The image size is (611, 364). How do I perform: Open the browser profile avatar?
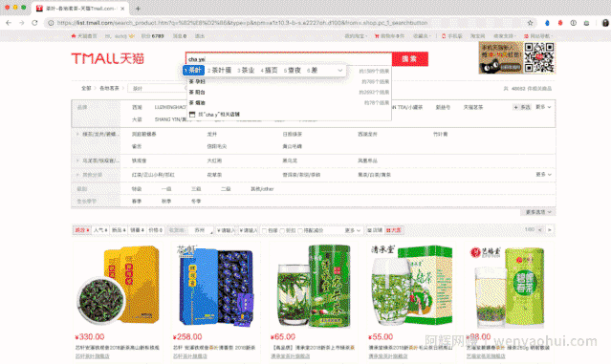pos(605,23)
